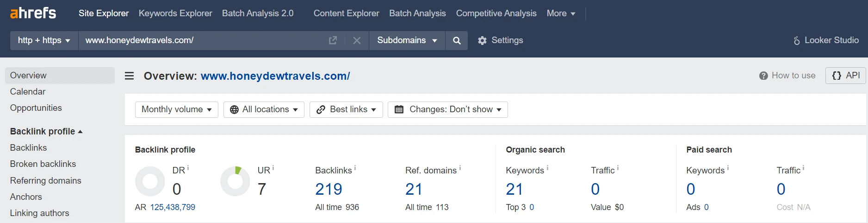Click Paid Traffic info tooltip icon

[x=803, y=168]
